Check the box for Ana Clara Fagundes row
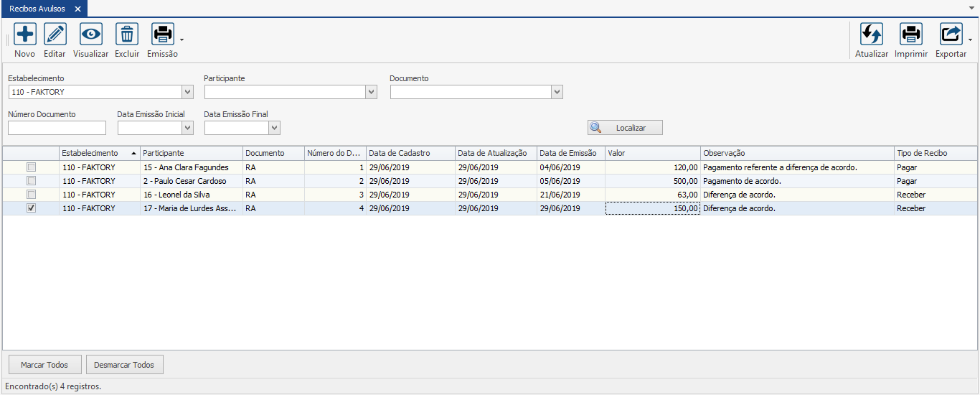This screenshot has width=980, height=395. [31, 167]
